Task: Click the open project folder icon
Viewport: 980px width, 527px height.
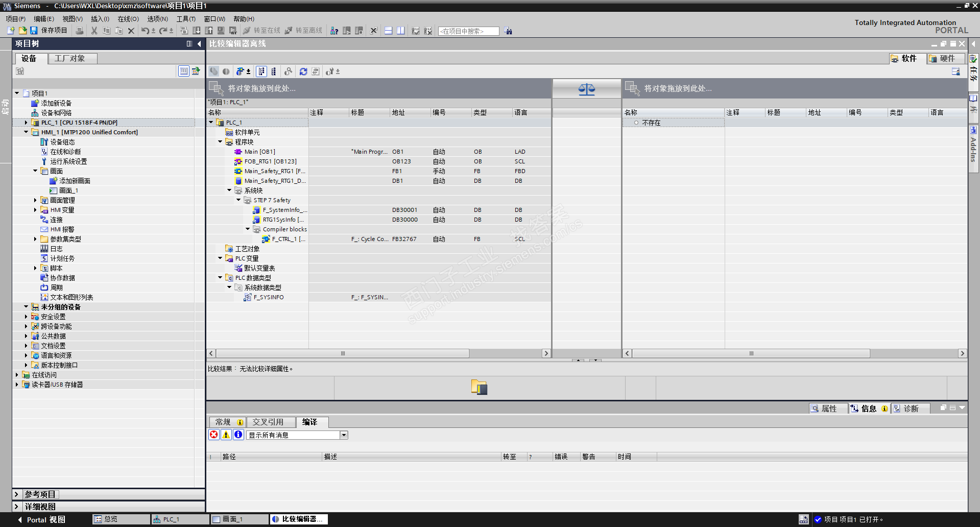Action: 22,31
